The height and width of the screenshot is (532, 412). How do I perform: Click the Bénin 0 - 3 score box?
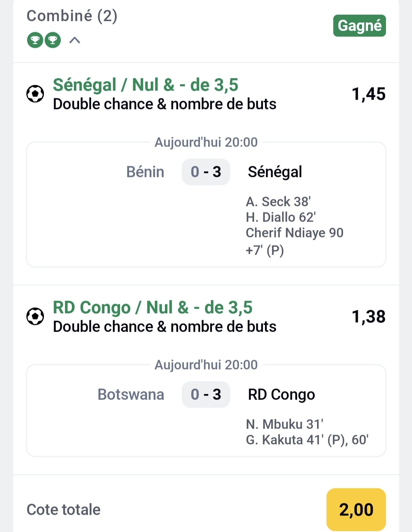click(206, 172)
